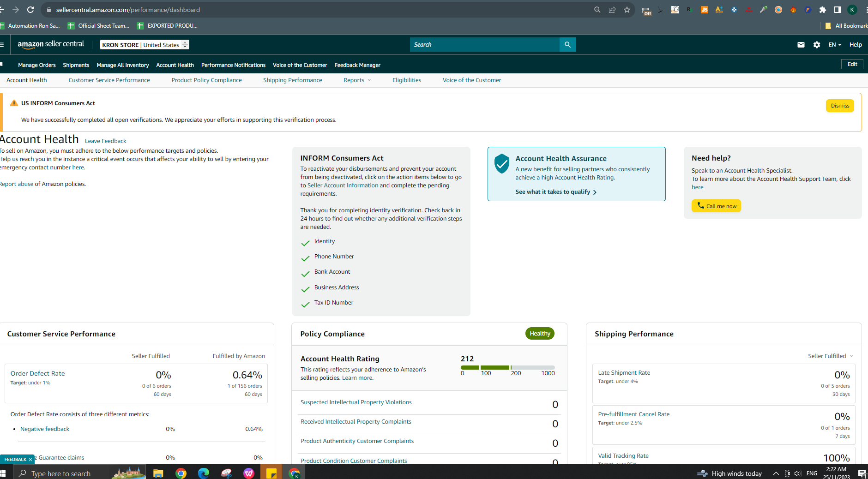
Task: Open the Manage Orders menu
Action: coord(37,65)
